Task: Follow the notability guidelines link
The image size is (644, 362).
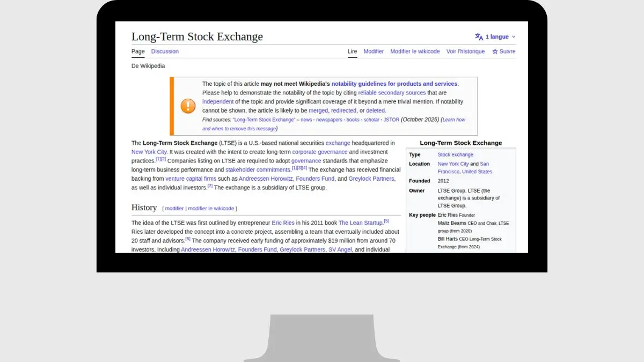Action: coord(394,84)
